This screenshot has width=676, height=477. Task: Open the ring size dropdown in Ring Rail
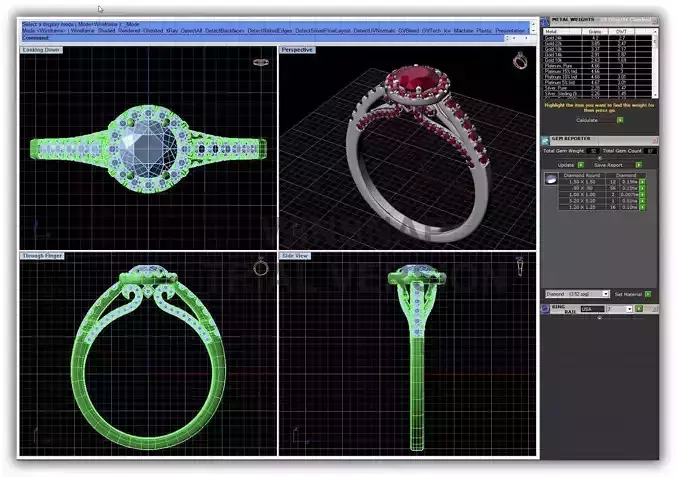click(629, 309)
